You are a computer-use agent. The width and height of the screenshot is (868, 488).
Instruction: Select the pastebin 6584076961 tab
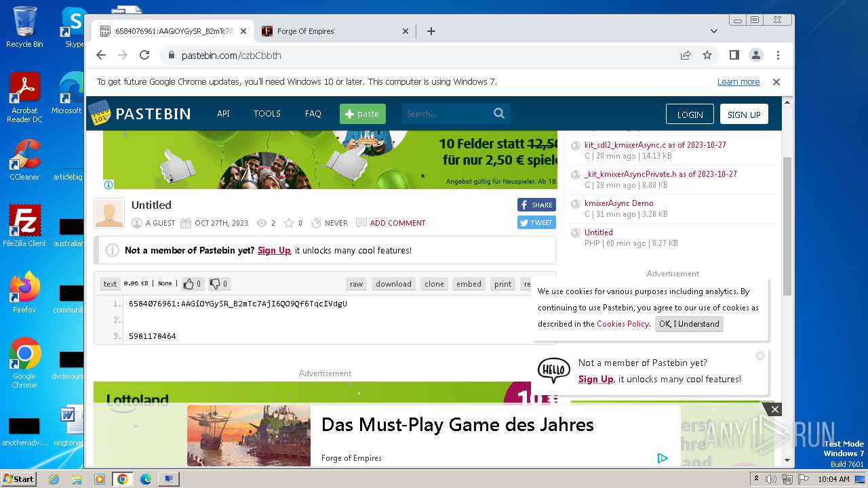174,31
